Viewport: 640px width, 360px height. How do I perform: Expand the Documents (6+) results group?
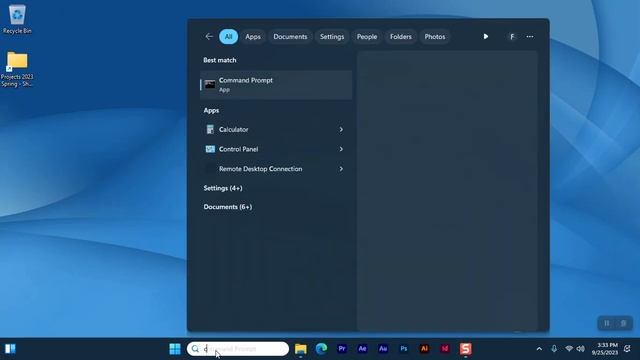228,207
